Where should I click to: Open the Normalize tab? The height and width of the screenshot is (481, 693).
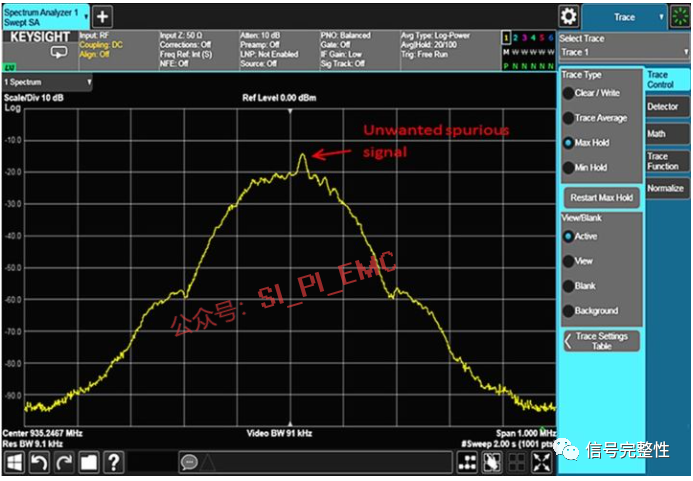coord(667,188)
